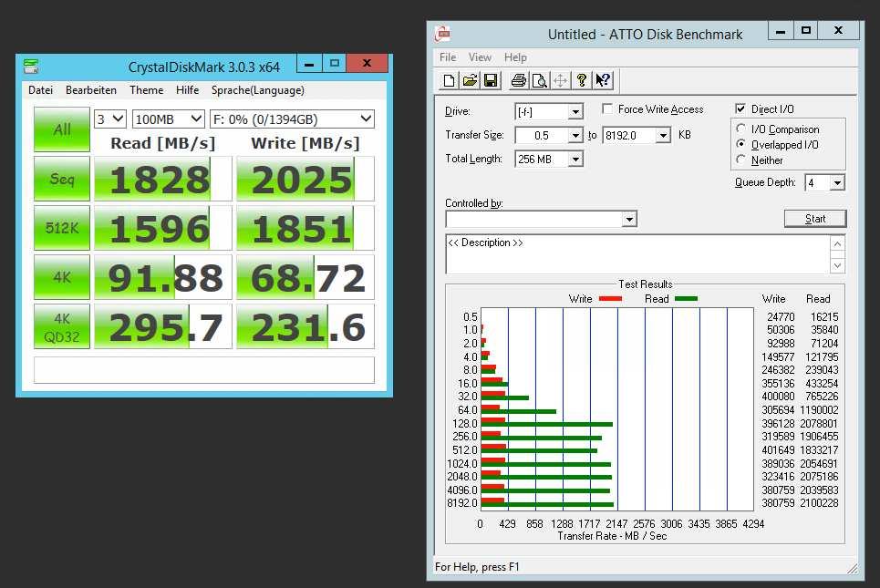The width and height of the screenshot is (880, 588).
Task: Select I/O Comparison radio button
Action: (x=740, y=129)
